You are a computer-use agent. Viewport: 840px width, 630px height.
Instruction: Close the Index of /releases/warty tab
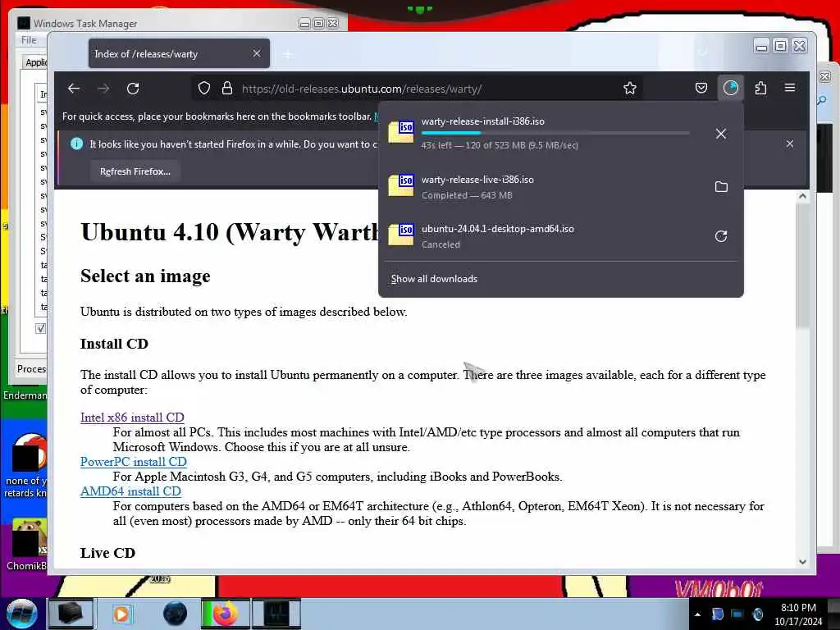257,53
